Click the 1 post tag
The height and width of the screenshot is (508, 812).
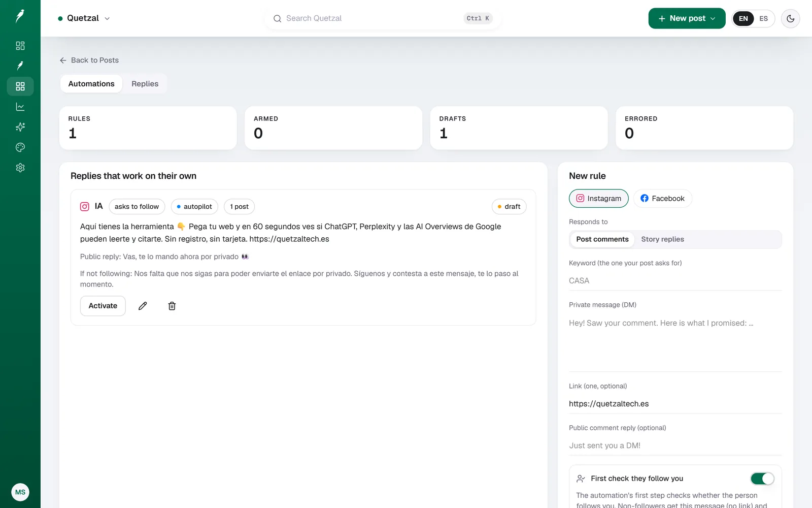click(239, 207)
